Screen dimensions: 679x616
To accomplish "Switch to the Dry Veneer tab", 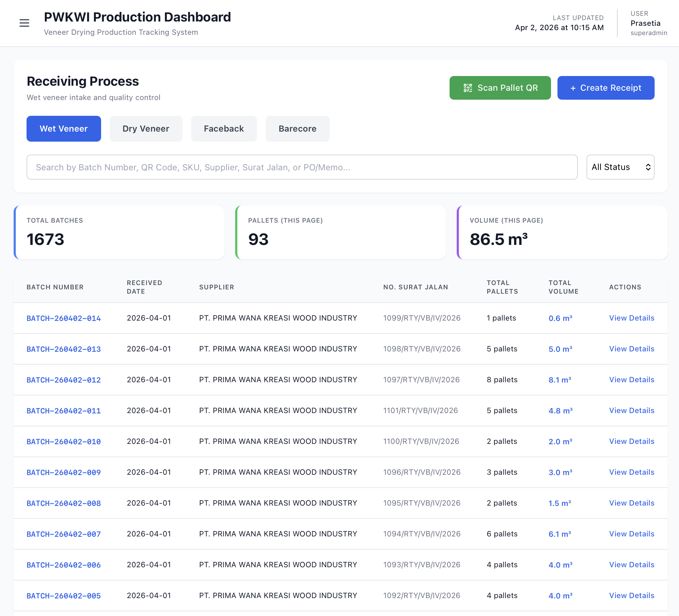I will pos(146,129).
